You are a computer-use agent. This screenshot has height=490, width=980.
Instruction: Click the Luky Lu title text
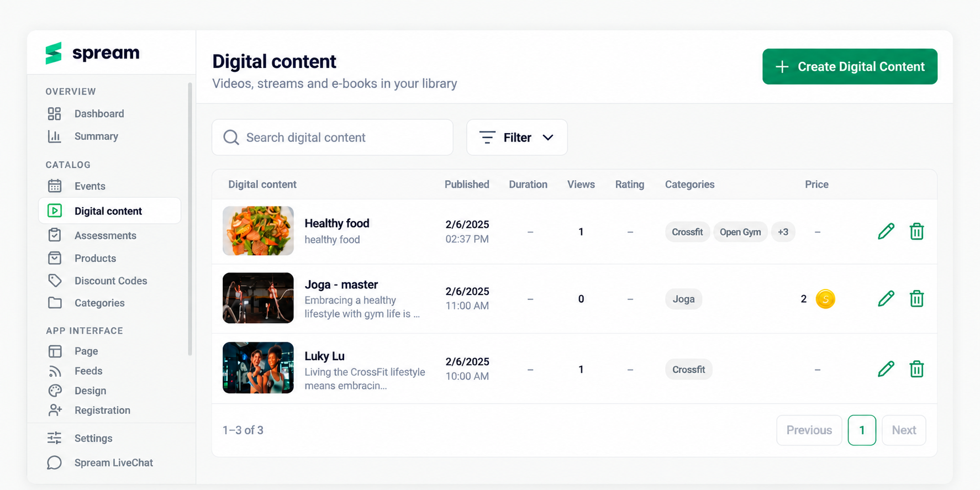click(x=325, y=356)
